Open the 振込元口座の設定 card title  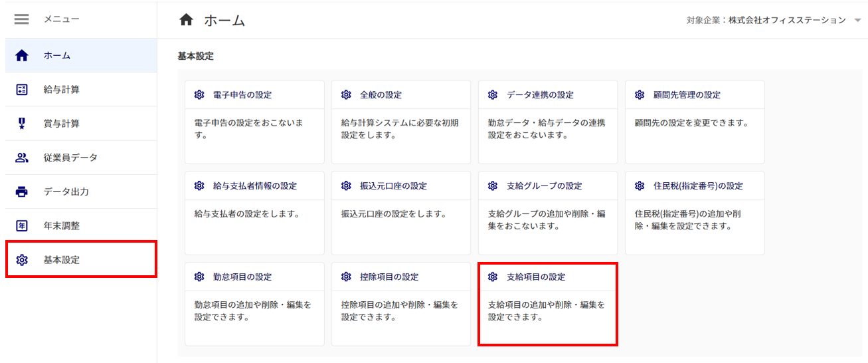coord(393,185)
